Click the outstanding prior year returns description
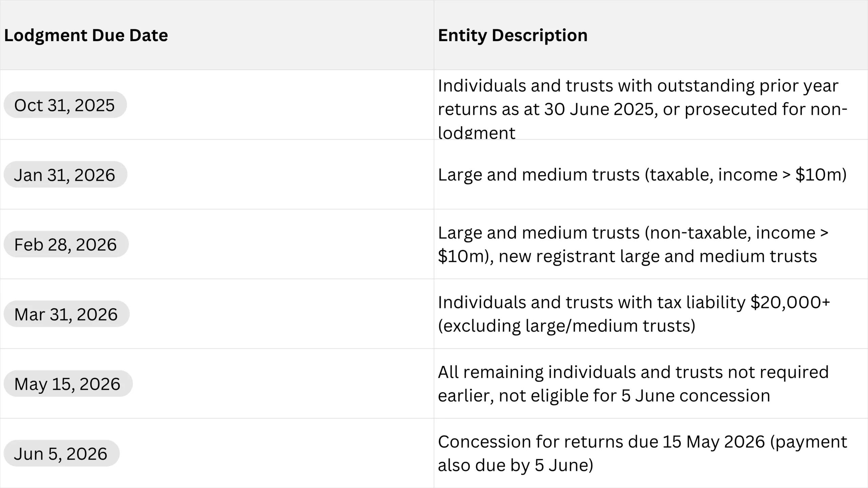The height and width of the screenshot is (488, 868). (637, 86)
